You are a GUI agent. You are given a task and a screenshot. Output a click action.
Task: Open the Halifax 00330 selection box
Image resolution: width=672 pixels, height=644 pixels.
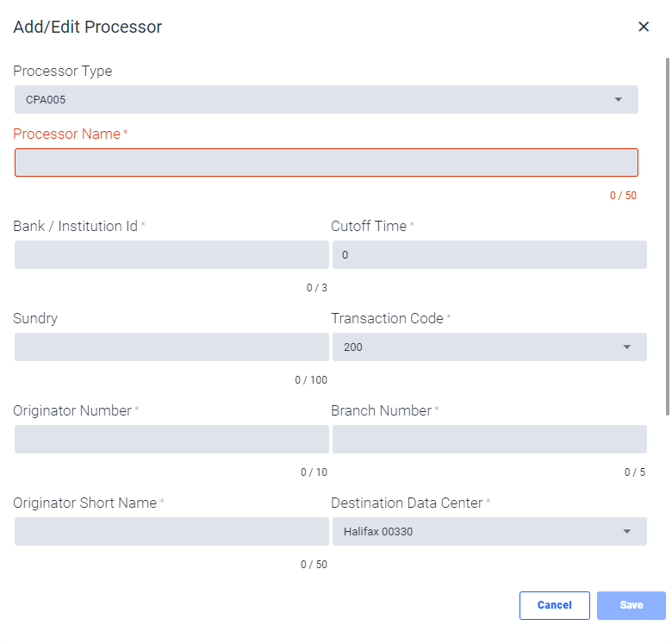coord(489,531)
